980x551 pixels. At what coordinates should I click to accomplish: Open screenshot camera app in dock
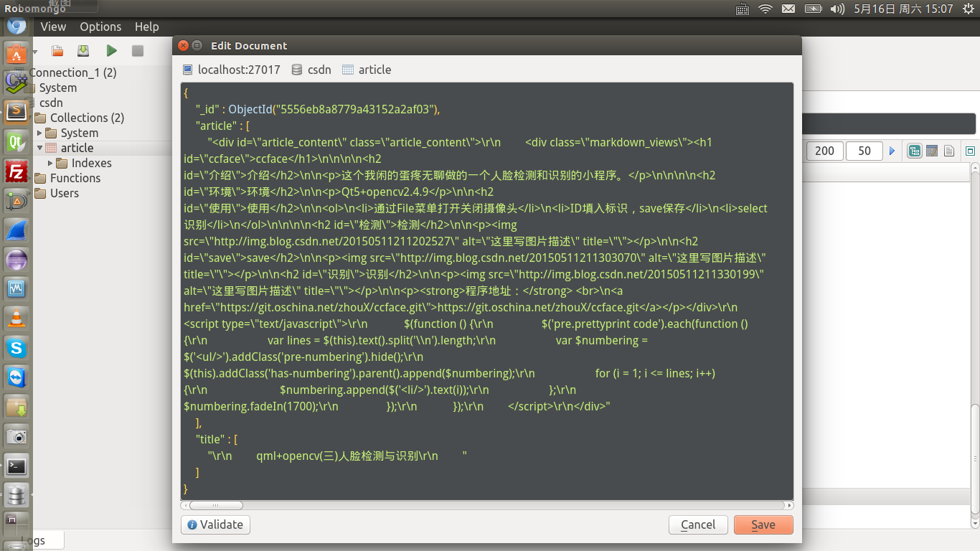(x=16, y=435)
